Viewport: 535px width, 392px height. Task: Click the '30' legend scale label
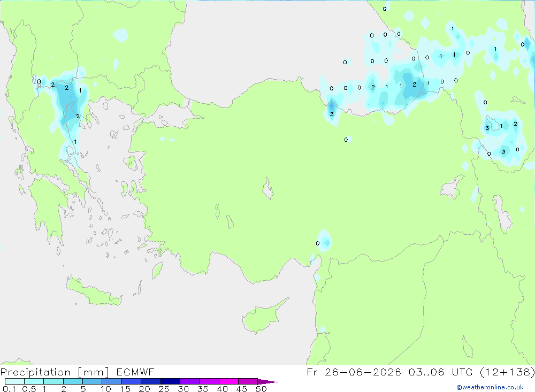[x=184, y=389]
